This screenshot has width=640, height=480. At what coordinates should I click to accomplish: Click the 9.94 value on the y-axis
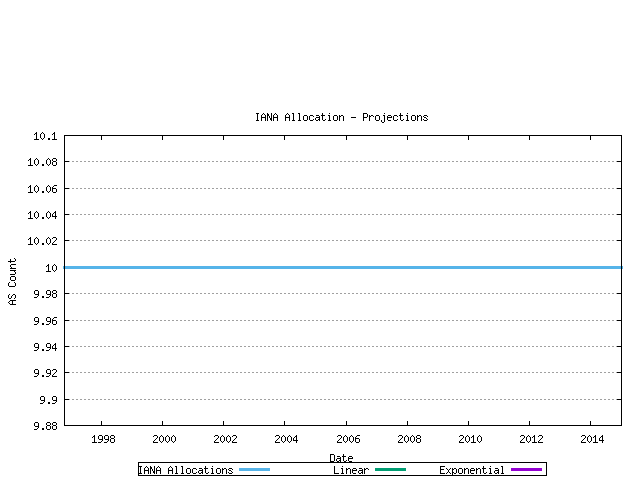coord(44,347)
